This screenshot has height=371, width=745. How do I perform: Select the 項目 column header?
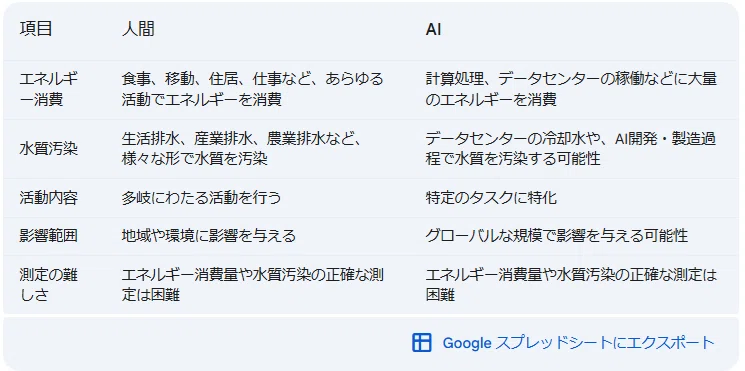pos(36,29)
